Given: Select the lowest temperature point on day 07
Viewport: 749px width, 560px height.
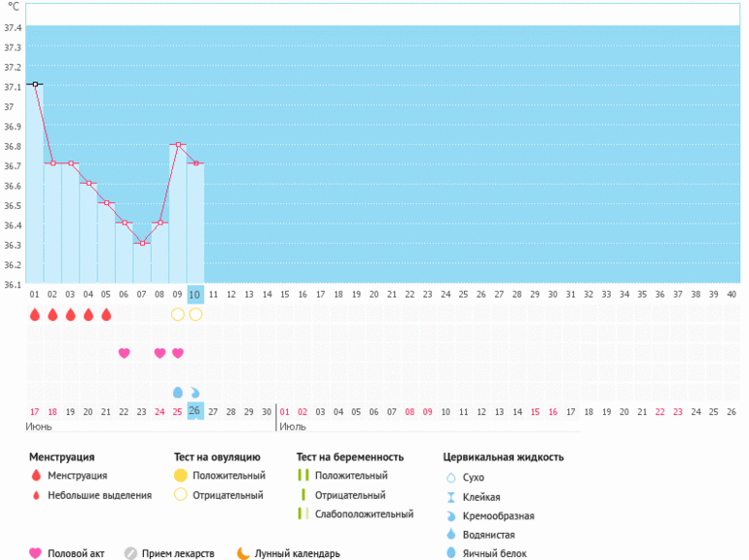Looking at the screenshot, I should coord(142,243).
